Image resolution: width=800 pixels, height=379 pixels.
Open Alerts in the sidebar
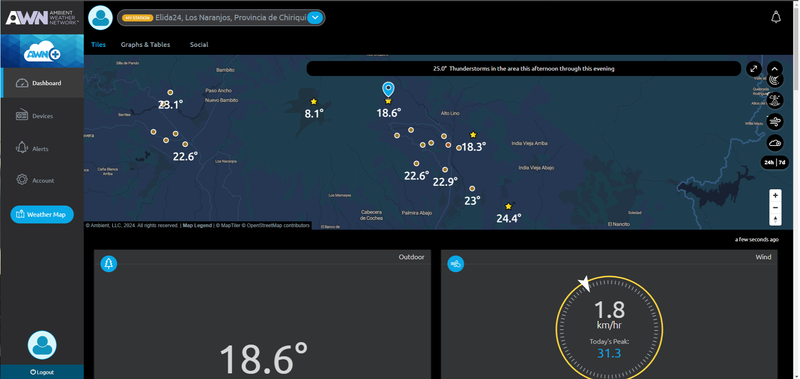pos(42,148)
